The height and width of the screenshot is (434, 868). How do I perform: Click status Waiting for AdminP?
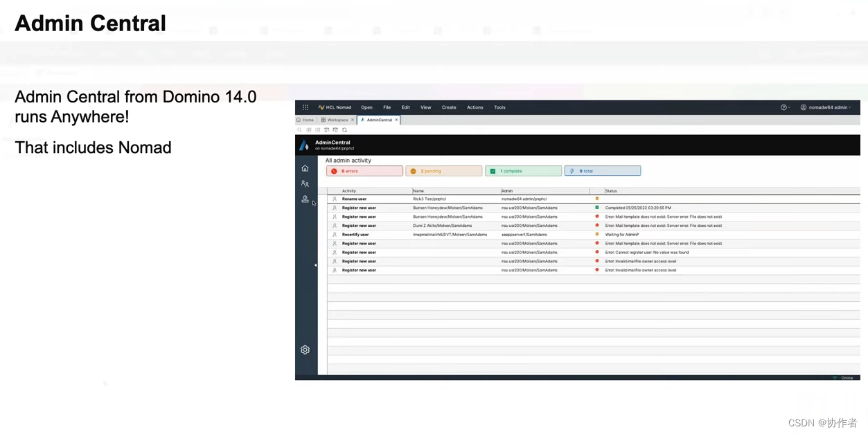(622, 235)
